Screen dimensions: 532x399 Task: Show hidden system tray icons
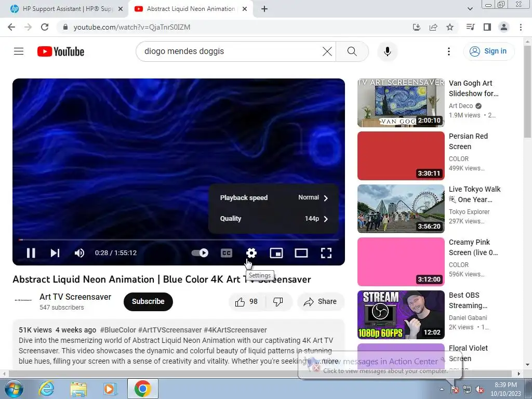pyautogui.click(x=442, y=389)
